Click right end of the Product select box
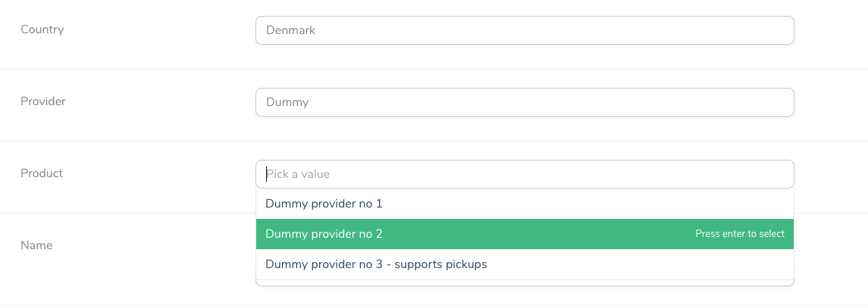This screenshot has height=306, width=868. pyautogui.click(x=781, y=174)
